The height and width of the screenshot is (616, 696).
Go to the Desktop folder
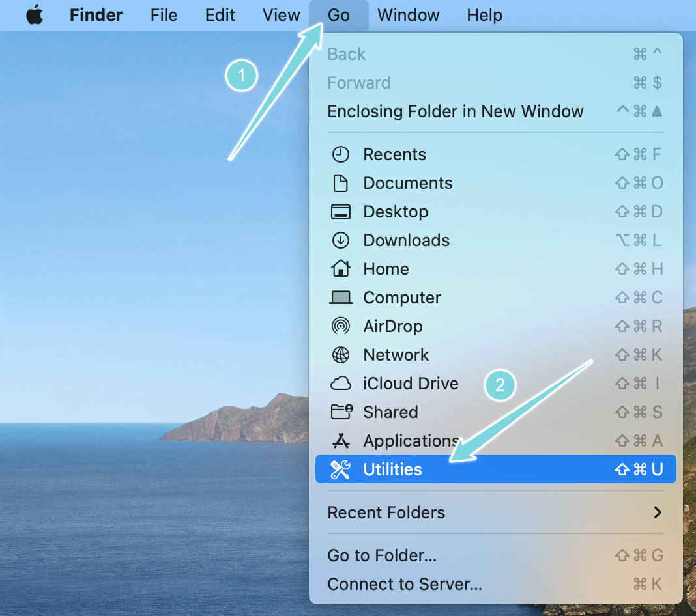click(496, 212)
